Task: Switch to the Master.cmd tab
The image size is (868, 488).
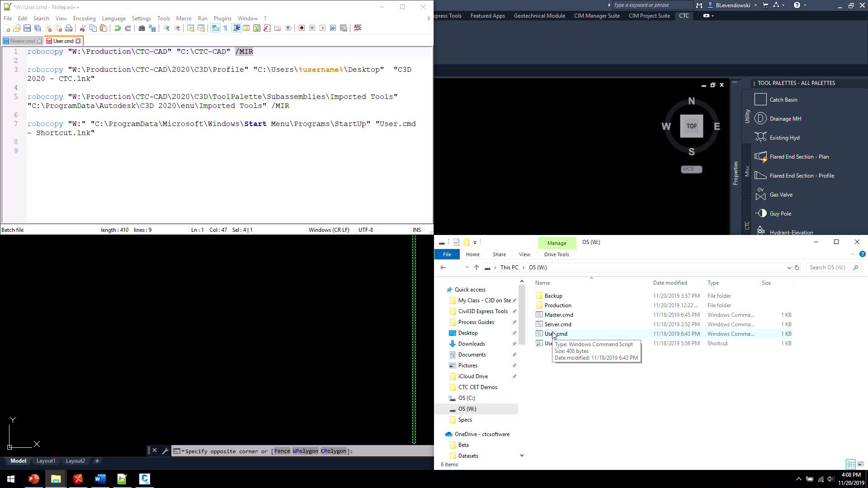Action: [x=22, y=41]
